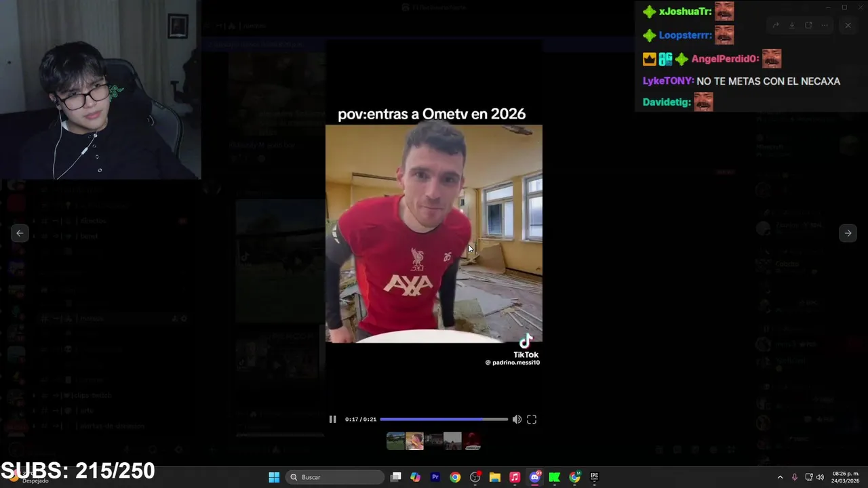Download the media with the download icon
The width and height of the screenshot is (868, 488).
coord(792,26)
